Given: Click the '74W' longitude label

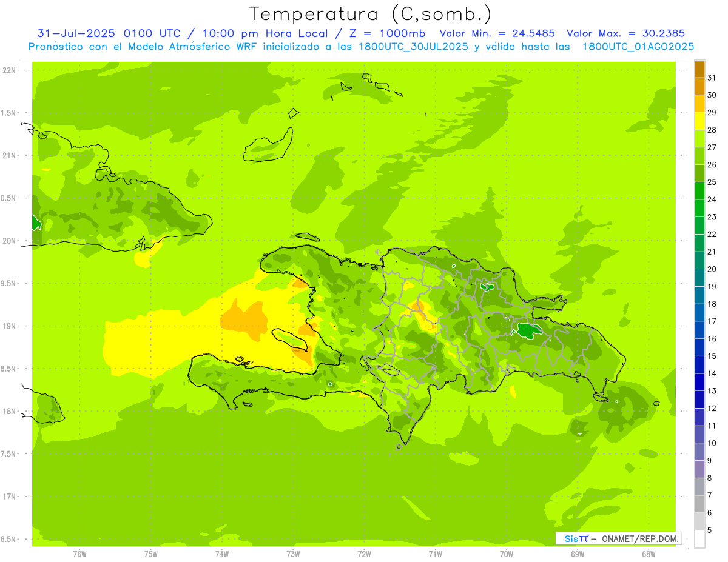Looking at the screenshot, I should click(222, 554).
